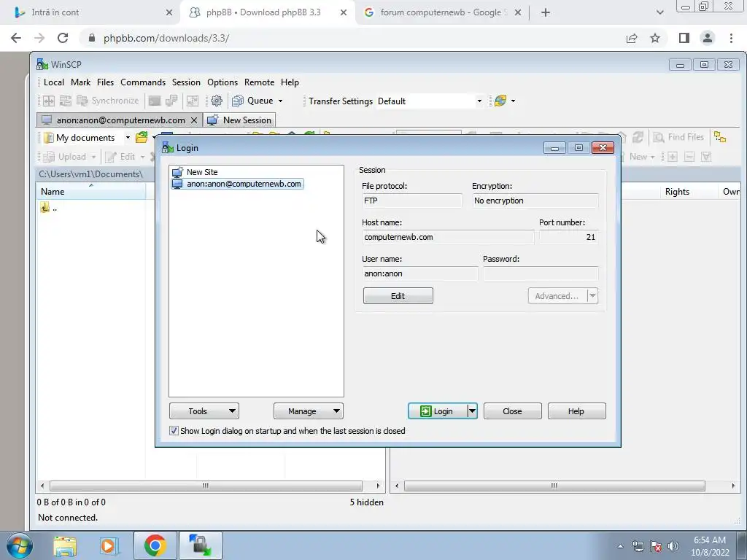
Task: Click the WinSCP taskbar icon
Action: 200,545
